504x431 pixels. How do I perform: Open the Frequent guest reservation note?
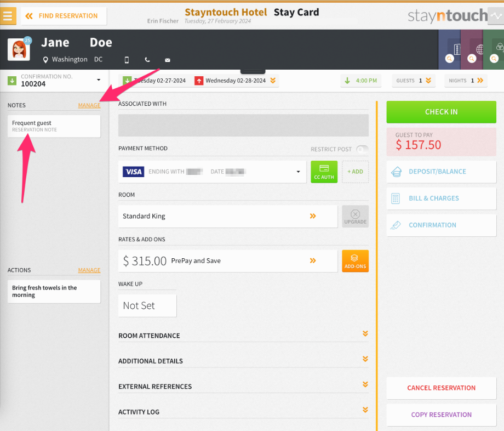[x=54, y=126]
